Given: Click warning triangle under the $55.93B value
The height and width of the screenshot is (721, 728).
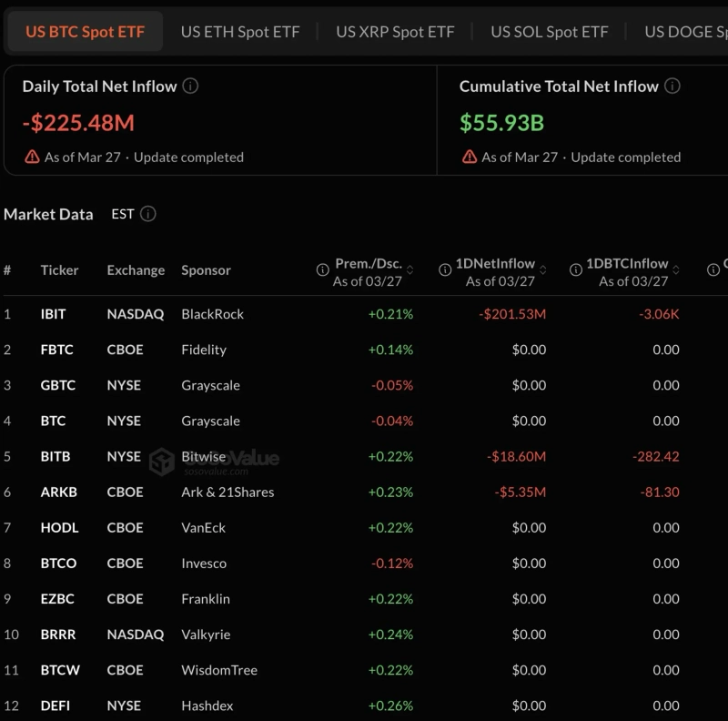Looking at the screenshot, I should [470, 157].
